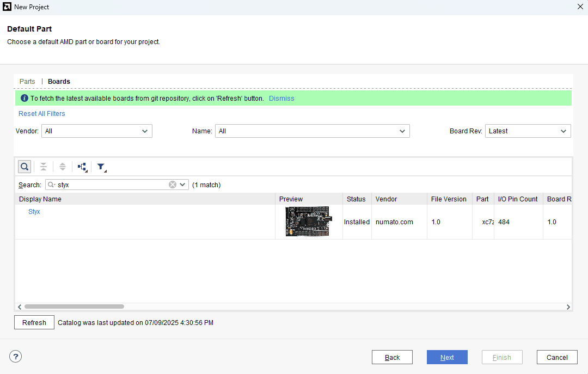
Task: Select the Styx board preview thumbnail
Action: click(x=308, y=222)
